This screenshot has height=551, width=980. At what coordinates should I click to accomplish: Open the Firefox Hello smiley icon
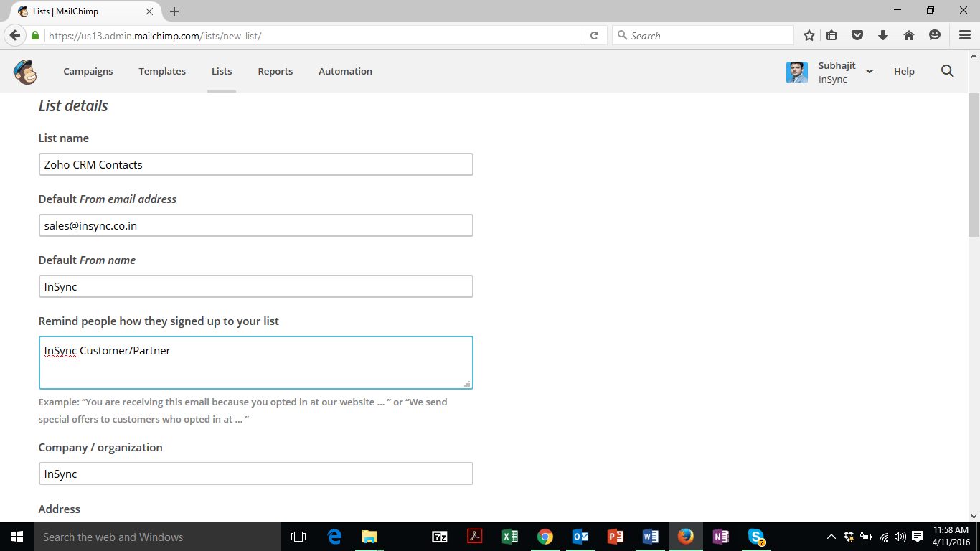(x=935, y=35)
